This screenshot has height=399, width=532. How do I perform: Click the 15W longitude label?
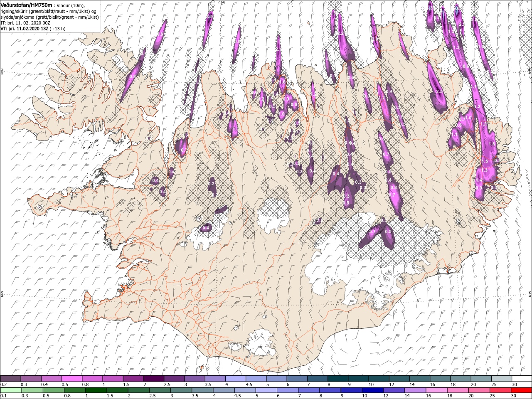click(x=440, y=2)
